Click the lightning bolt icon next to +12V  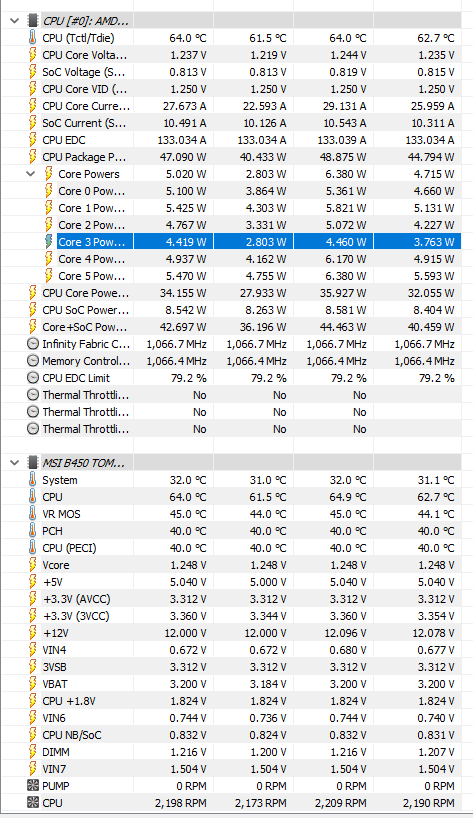[x=32, y=633]
